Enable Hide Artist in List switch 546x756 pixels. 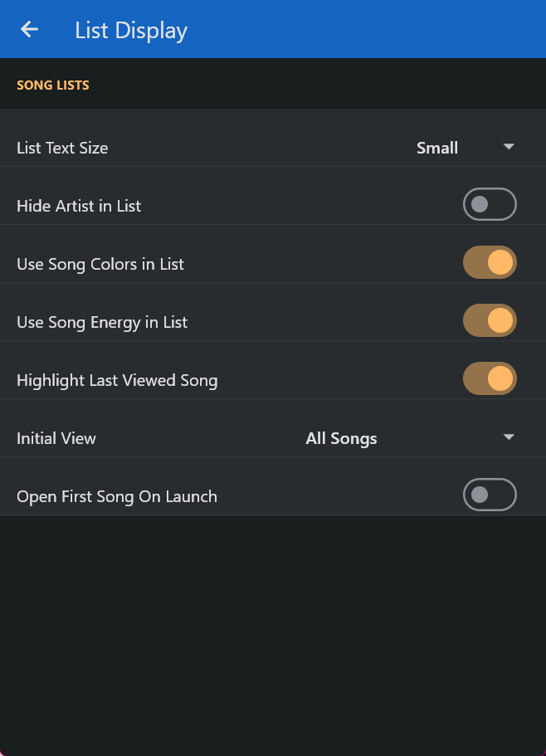tap(490, 205)
